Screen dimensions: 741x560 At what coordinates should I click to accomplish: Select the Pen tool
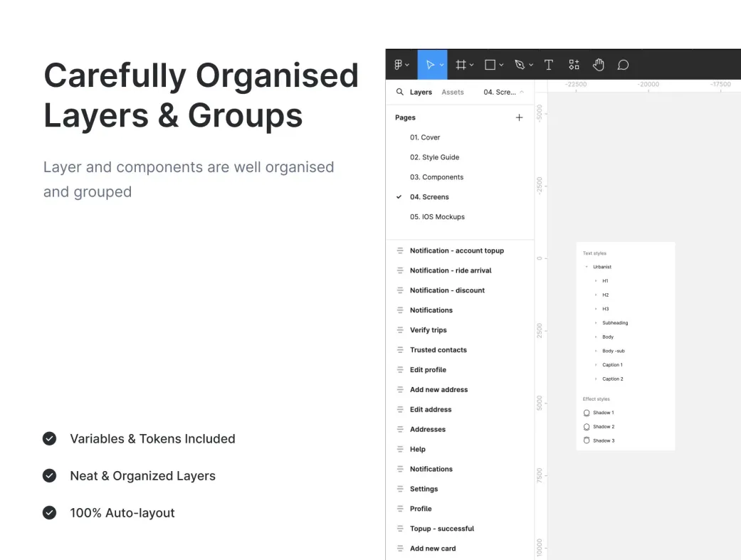(519, 65)
